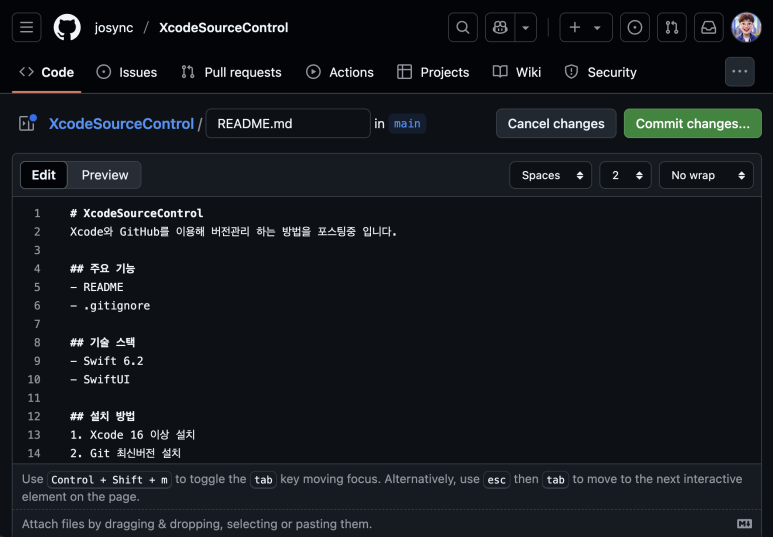Viewport: 773px width, 537px height.
Task: Open the No wrap line mode dropdown
Action: 706,175
